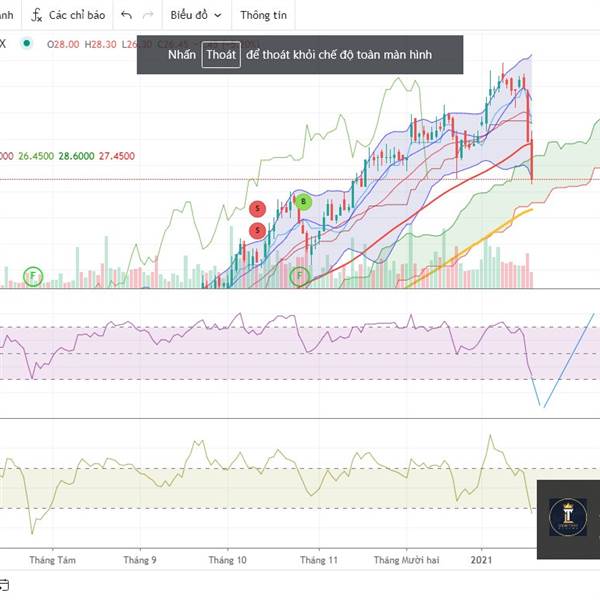Viewport: 600px width, 600px height.
Task: Click the indicator value 28.6000
Action: (76, 156)
